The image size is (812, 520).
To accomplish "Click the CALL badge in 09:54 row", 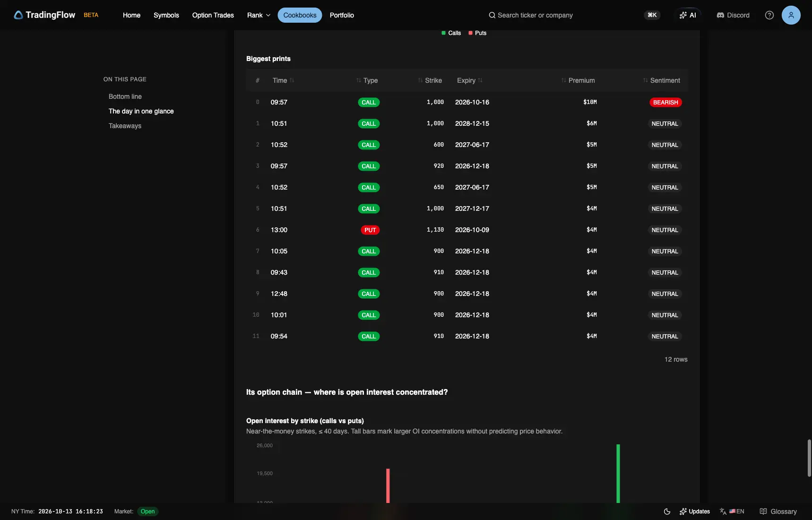I will pyautogui.click(x=369, y=336).
